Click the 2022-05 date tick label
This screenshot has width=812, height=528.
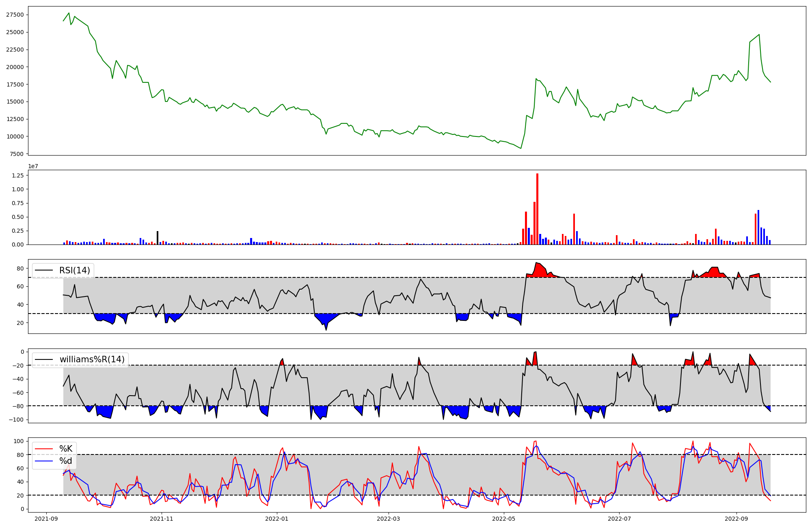[x=504, y=519]
